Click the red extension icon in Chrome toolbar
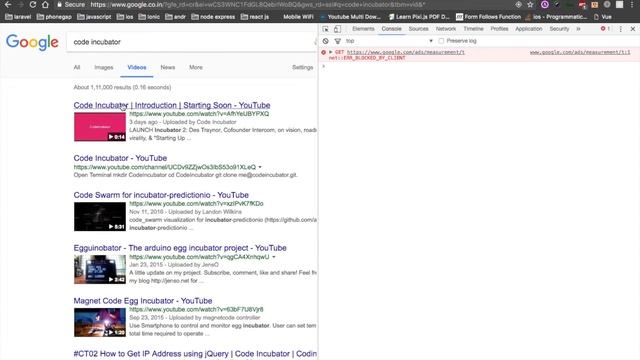 (x=582, y=4)
